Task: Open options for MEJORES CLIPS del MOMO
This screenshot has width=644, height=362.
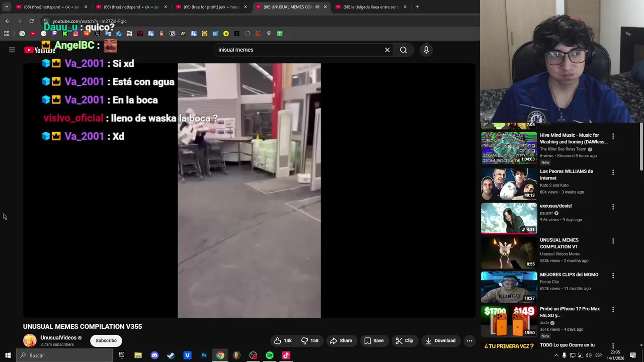Action: tap(613, 276)
